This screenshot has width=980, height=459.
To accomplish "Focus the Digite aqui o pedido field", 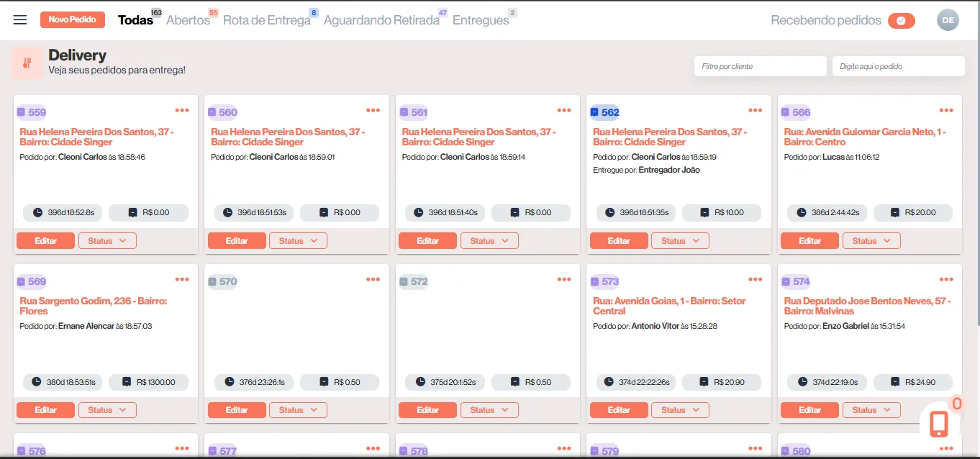I will point(899,66).
